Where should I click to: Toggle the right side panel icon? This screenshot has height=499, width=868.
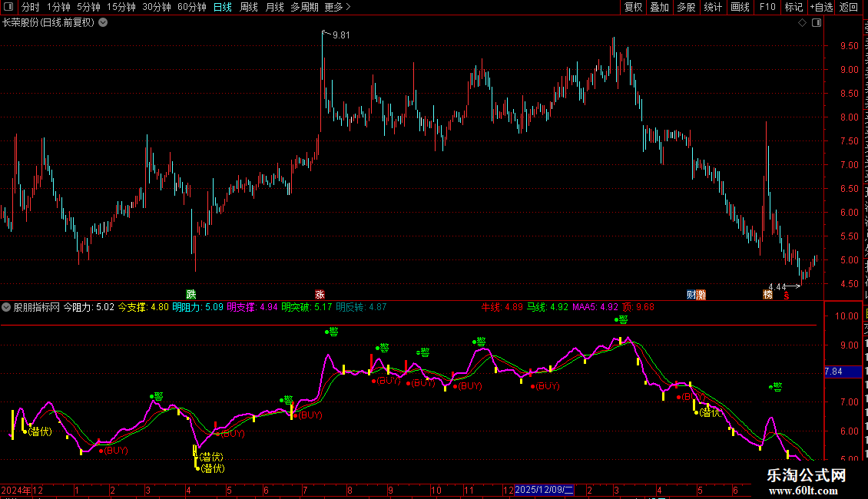point(817,23)
